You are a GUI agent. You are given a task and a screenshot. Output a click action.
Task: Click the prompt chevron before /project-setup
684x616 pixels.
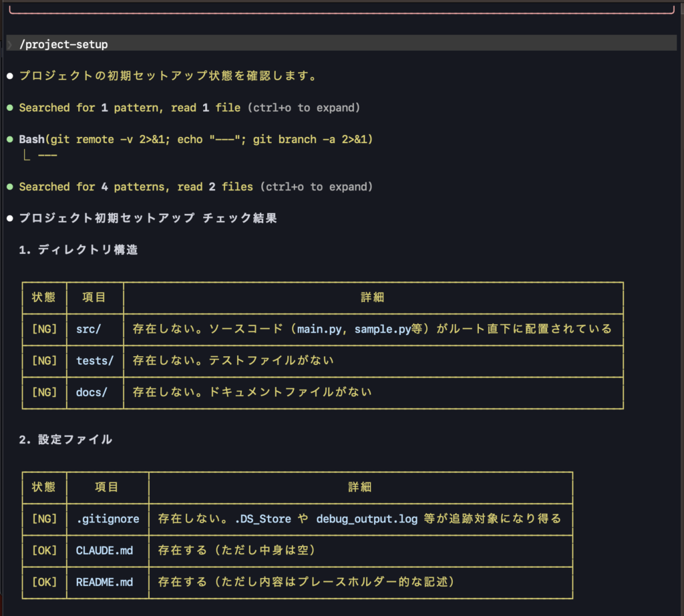9,44
